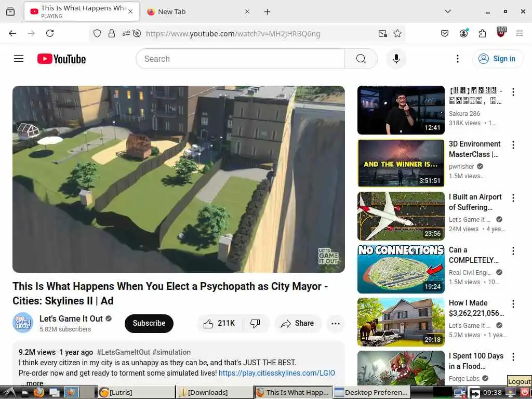Open house and horse video thumbnail
Screen dimensions: 532x399
tap(401, 322)
